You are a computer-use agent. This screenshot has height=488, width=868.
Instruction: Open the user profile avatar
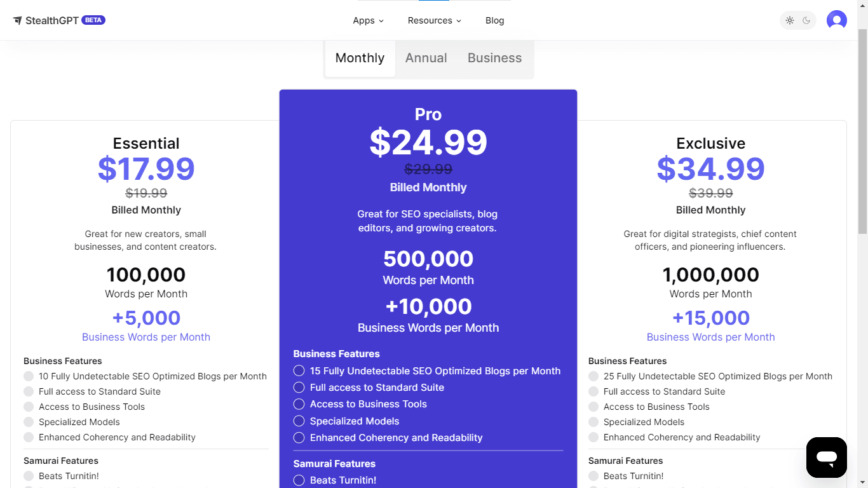pos(837,20)
